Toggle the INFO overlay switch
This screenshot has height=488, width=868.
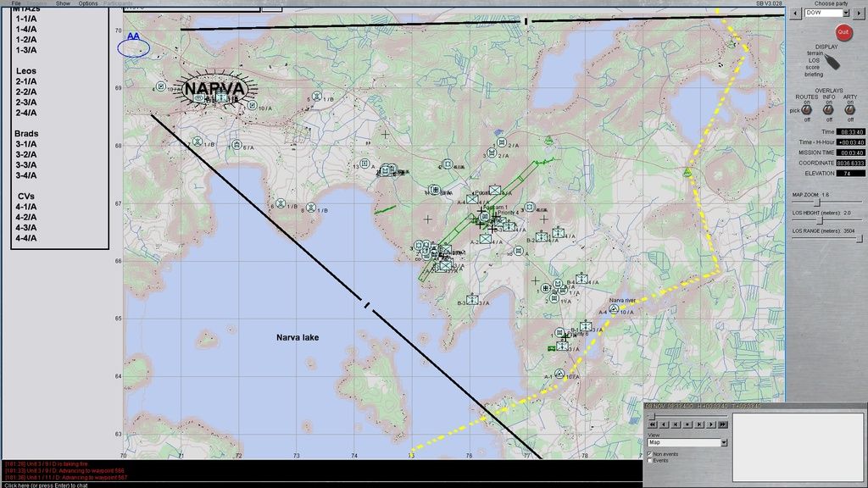(x=828, y=110)
